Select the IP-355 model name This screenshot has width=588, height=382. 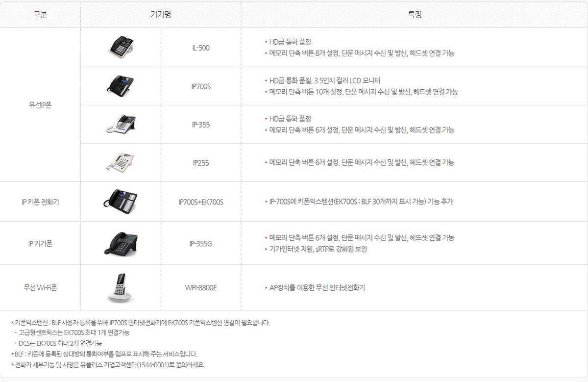tap(201, 125)
